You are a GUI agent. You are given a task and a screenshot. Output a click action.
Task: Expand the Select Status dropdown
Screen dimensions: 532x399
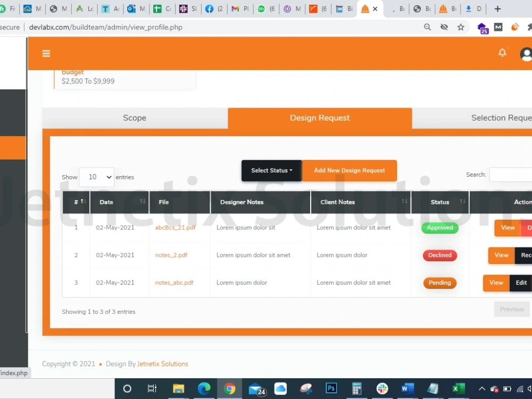pyautogui.click(x=271, y=171)
